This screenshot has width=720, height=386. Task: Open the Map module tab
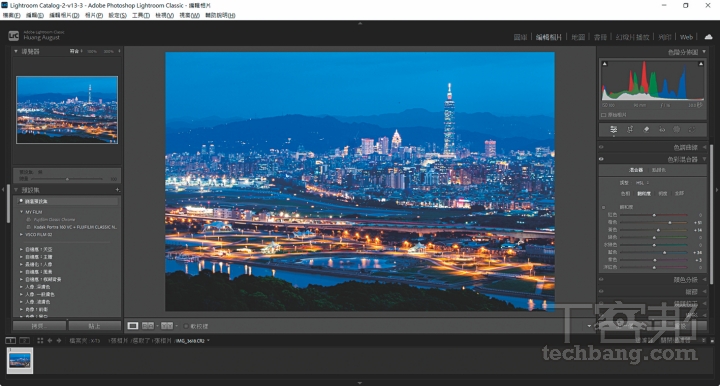click(x=578, y=37)
